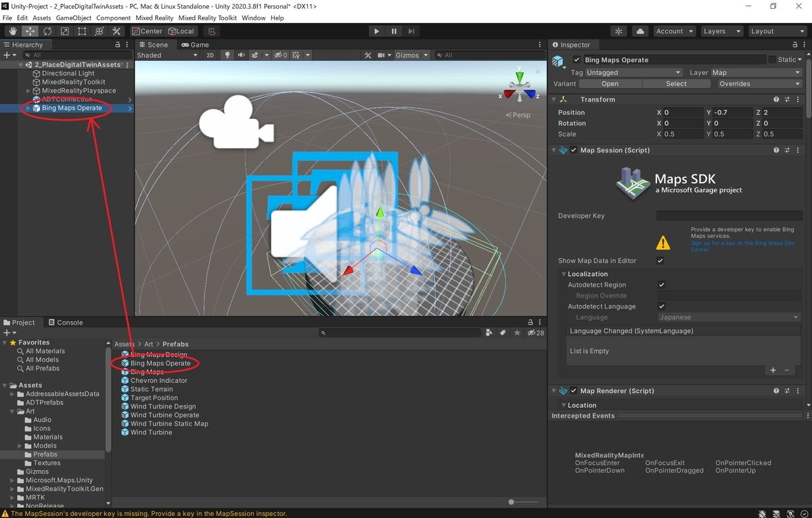812x518 pixels.
Task: Open custom editor tools icon
Action: [116, 31]
